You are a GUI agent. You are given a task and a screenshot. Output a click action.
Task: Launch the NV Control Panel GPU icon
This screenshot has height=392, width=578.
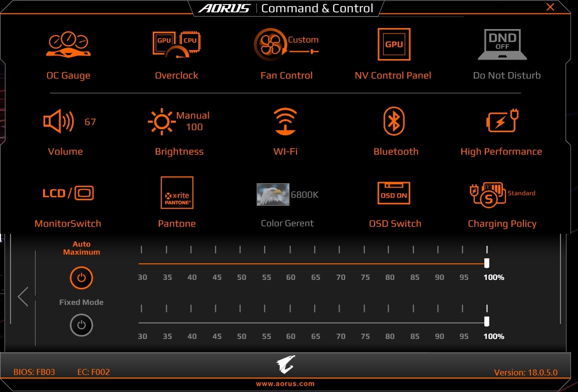click(x=394, y=44)
